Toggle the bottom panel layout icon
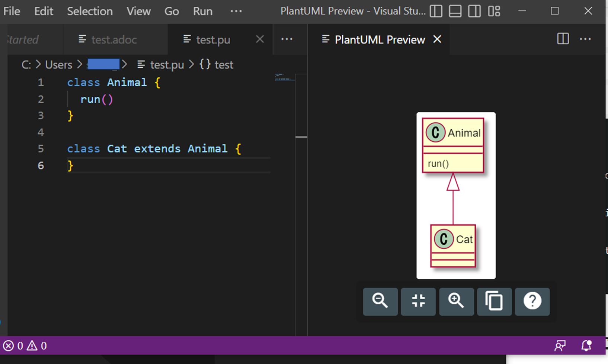The image size is (608, 364). [x=455, y=11]
